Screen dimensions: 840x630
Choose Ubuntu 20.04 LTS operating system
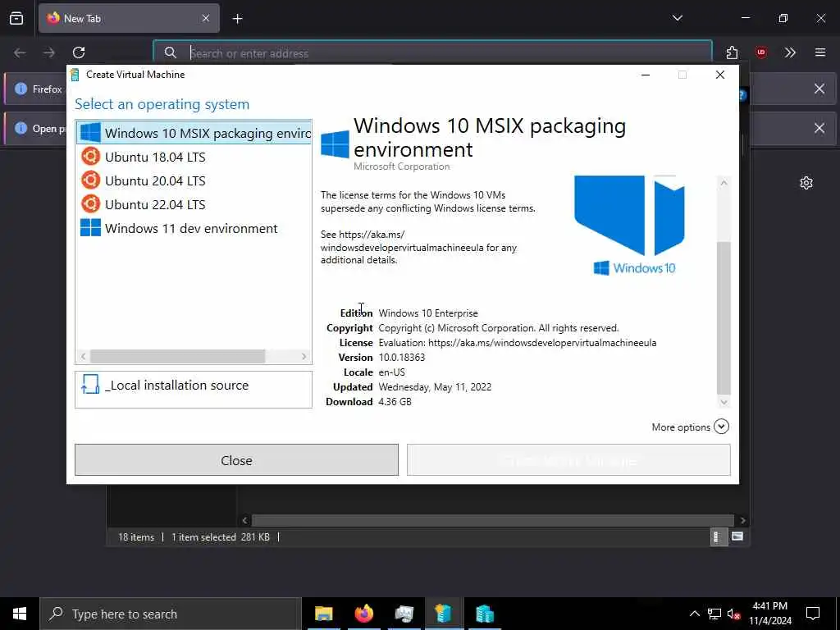tap(194, 180)
